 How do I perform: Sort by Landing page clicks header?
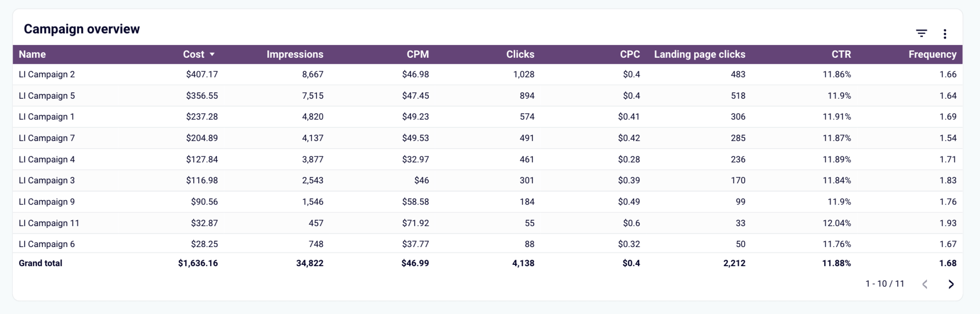(700, 55)
